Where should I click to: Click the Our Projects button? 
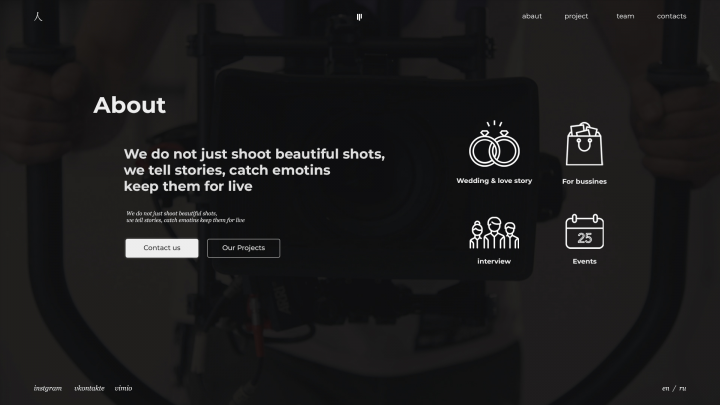click(x=243, y=248)
